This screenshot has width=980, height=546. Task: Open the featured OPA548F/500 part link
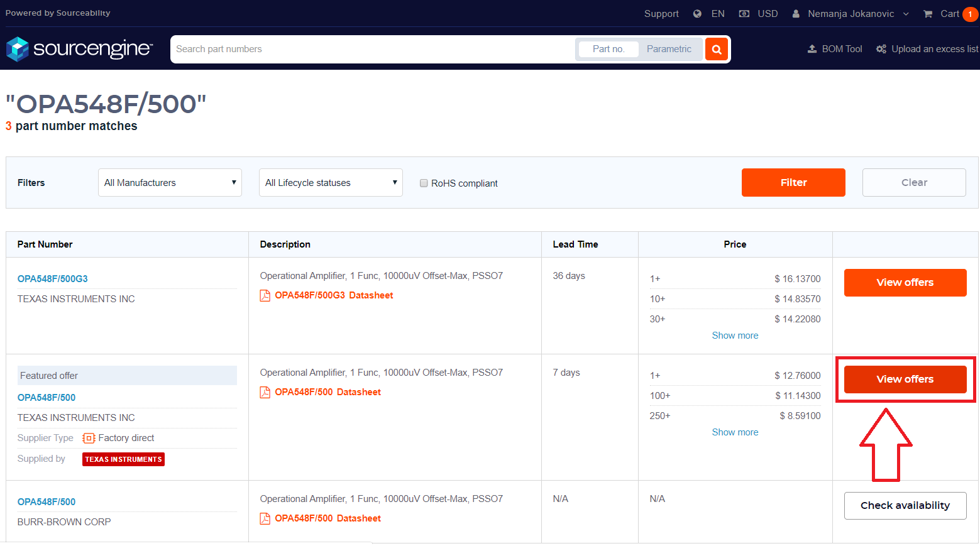[x=47, y=398]
